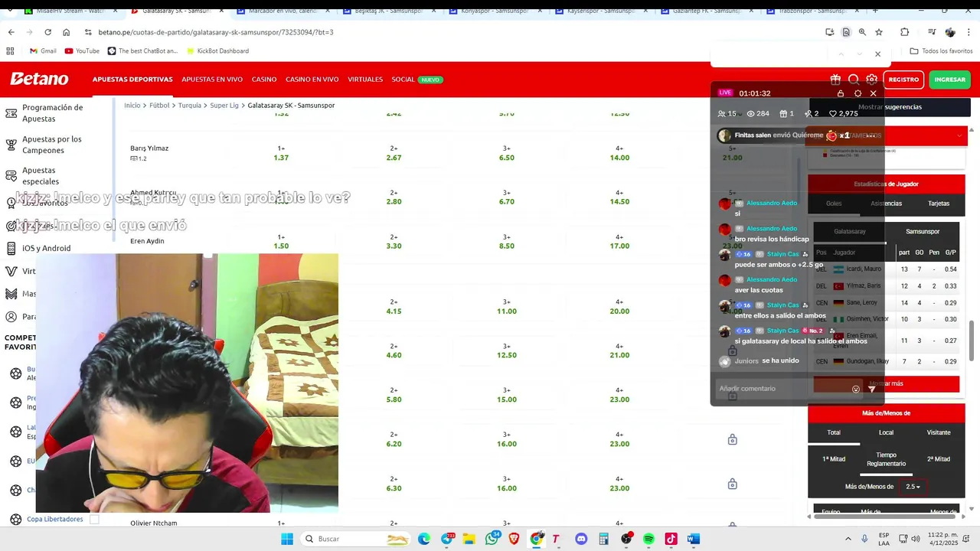Screen dimensions: 980x551
Task: Go to Casino section
Action: coord(264,80)
